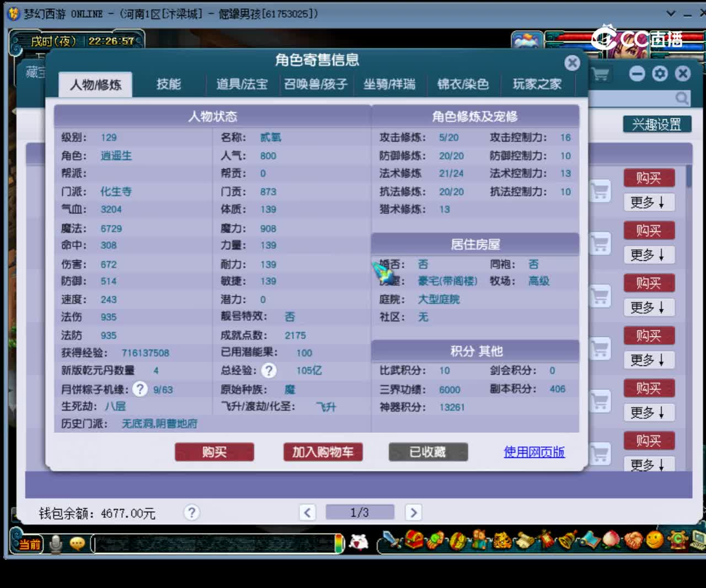
Task: Open 兴趣设置 in the background window
Action: [656, 125]
